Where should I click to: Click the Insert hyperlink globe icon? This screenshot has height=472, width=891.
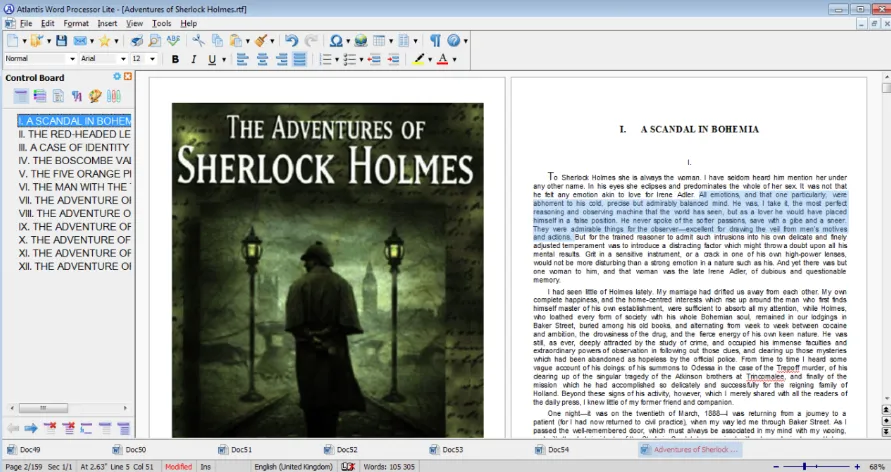tap(360, 40)
